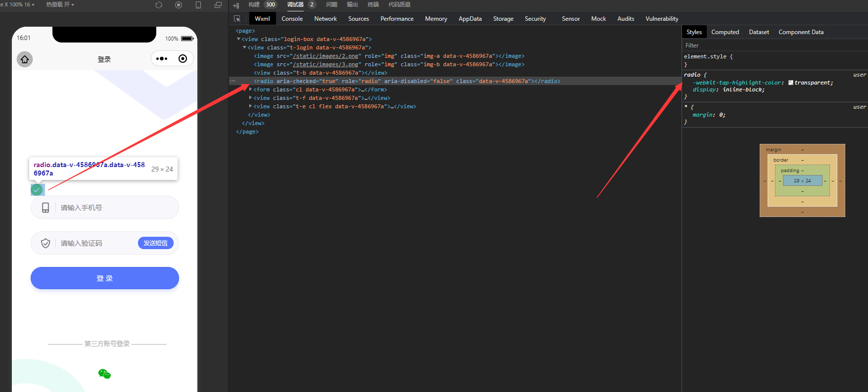Tap the green WeChat login icon
Screen dimensions: 868x392
coord(104,374)
